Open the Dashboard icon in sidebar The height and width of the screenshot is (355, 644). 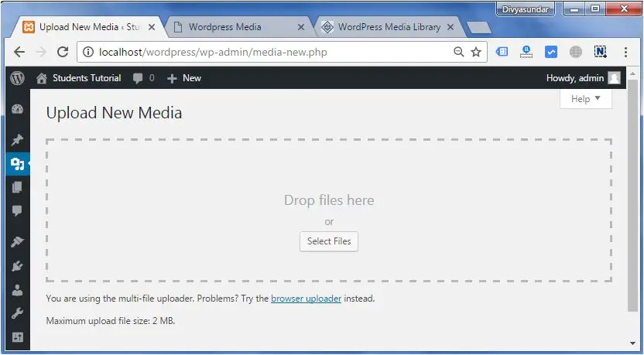coord(17,109)
